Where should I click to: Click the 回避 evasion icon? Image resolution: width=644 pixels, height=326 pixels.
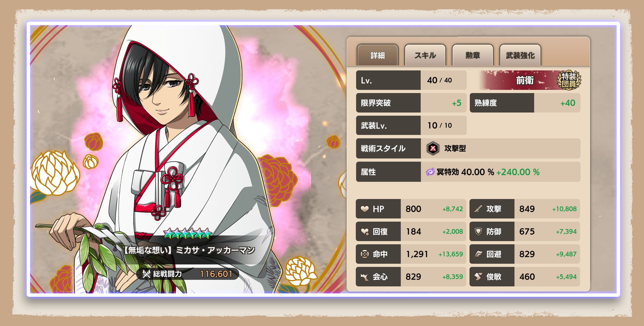(478, 254)
